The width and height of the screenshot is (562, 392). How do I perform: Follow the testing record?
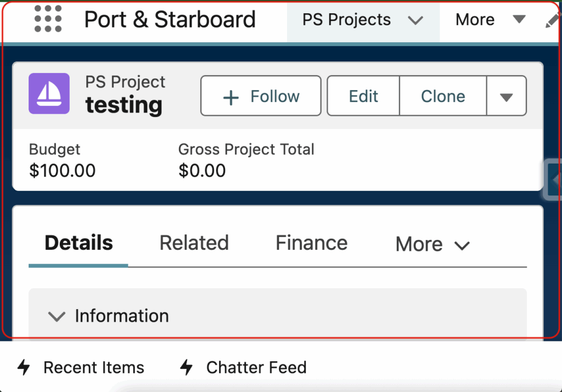pyautogui.click(x=261, y=97)
